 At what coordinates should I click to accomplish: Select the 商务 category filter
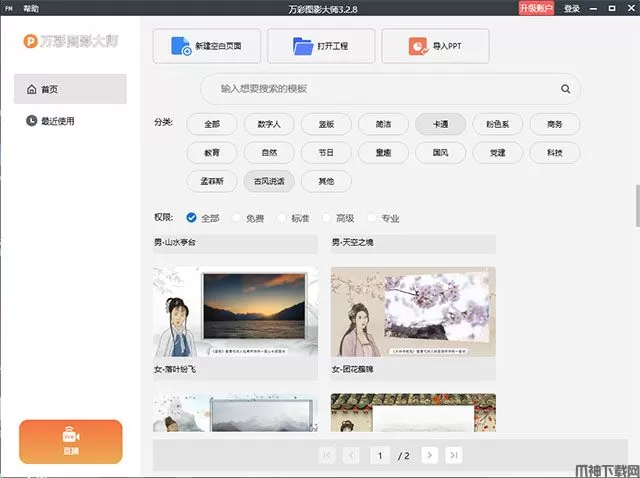pos(555,124)
